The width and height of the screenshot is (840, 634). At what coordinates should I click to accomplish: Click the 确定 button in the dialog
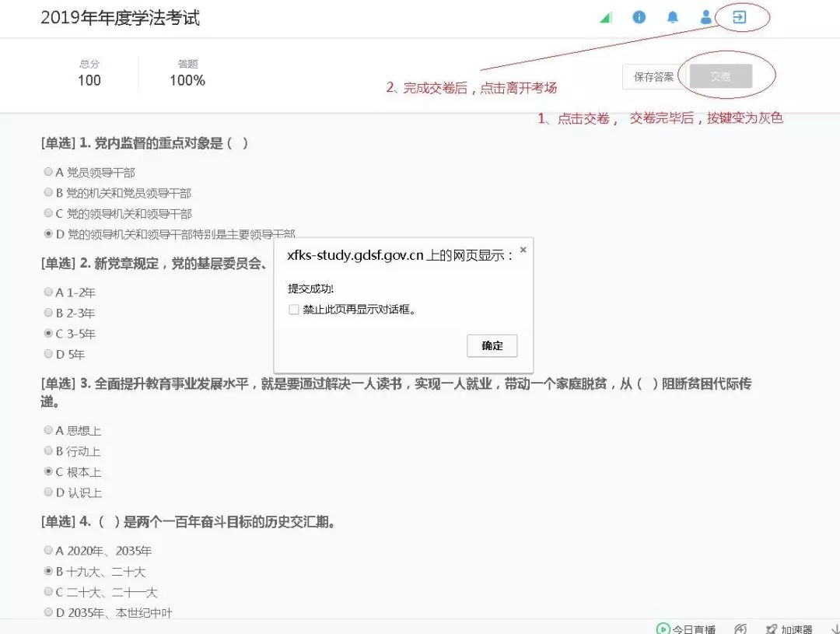[492, 345]
